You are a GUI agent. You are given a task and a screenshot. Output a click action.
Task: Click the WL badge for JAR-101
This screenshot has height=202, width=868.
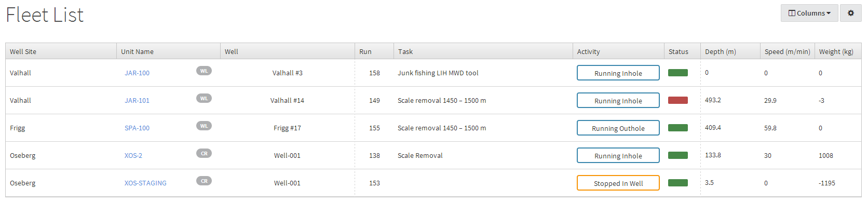click(204, 98)
